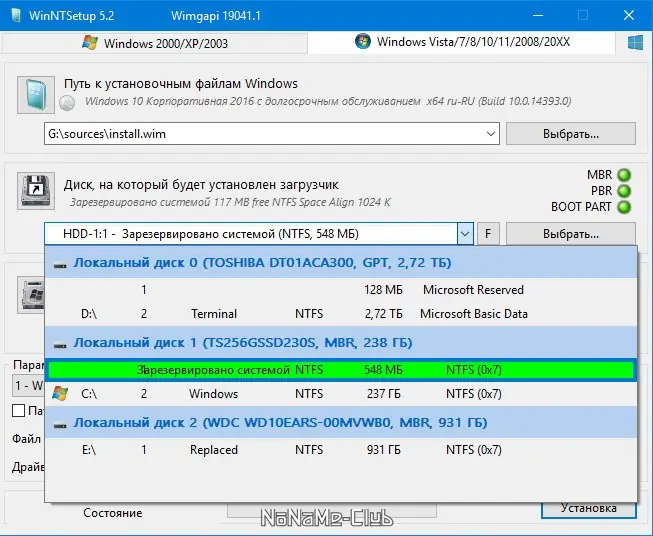Click the WinNTSetup app icon in title bar
653x536 pixels.
(16, 15)
